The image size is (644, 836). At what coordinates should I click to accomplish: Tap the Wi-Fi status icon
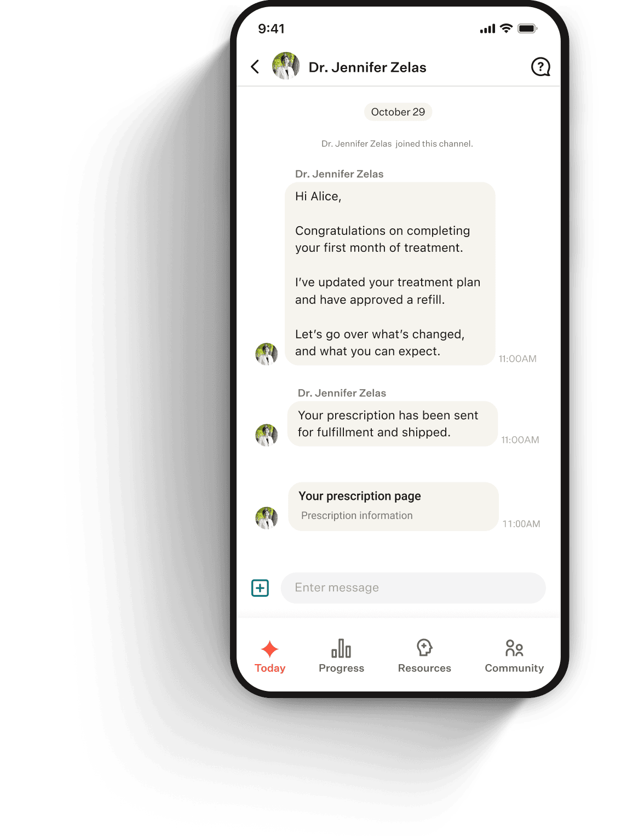(507, 28)
